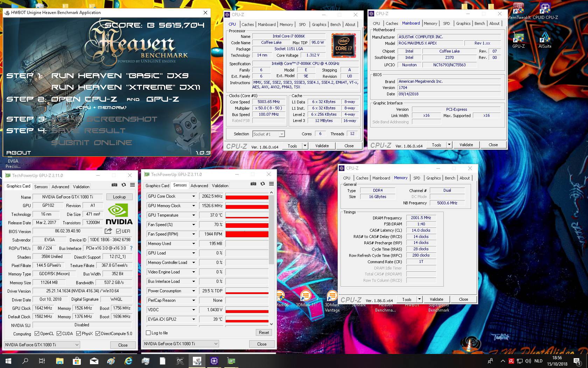Toggle the OpenCL checkbox
The height and width of the screenshot is (368, 588).
[37, 333]
